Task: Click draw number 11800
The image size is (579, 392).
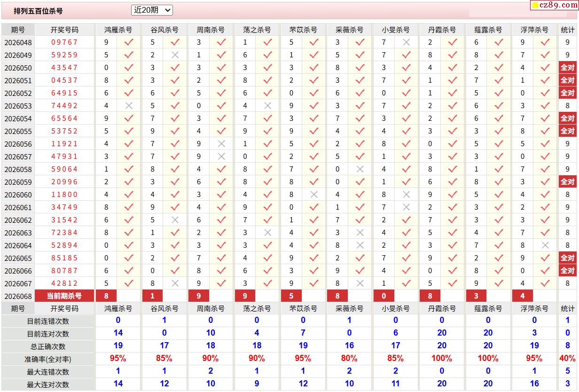Action: 64,194
